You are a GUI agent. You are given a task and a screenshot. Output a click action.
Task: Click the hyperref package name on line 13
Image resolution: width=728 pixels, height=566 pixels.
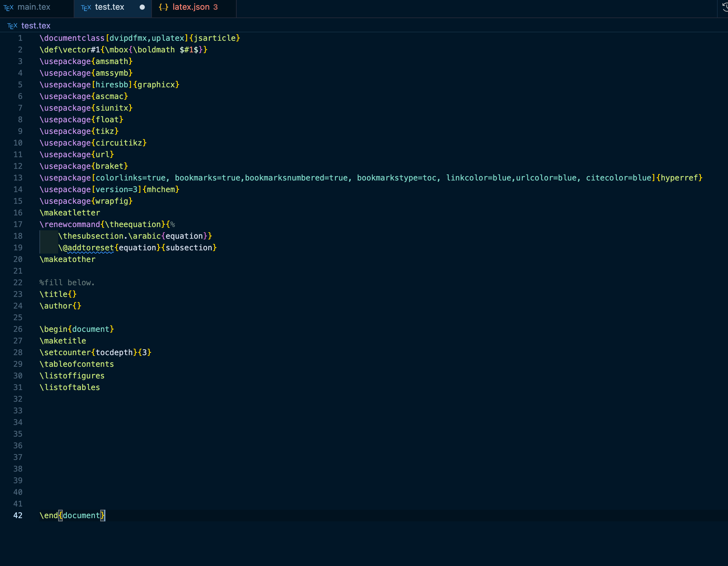(x=679, y=178)
